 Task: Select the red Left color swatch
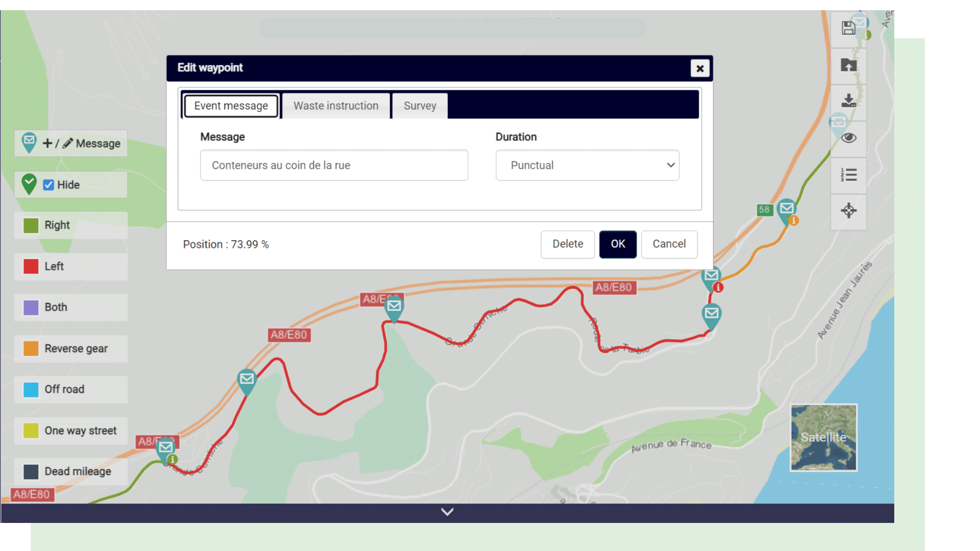tap(31, 266)
